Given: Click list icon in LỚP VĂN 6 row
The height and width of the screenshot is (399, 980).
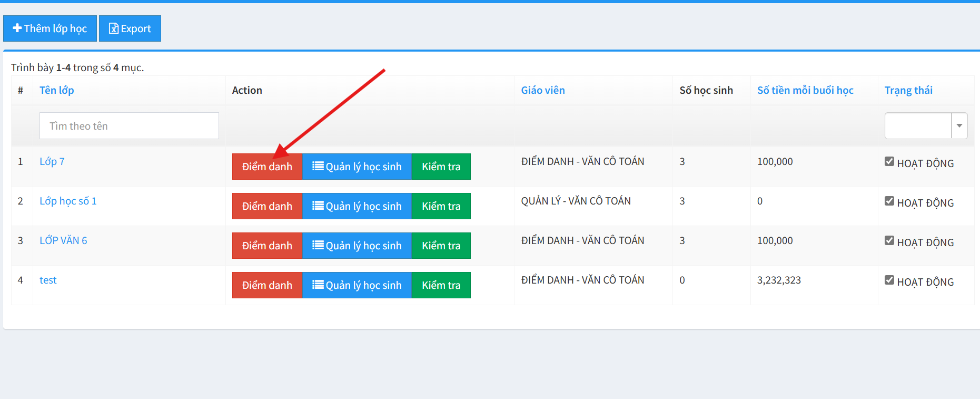Looking at the screenshot, I should click(x=318, y=245).
